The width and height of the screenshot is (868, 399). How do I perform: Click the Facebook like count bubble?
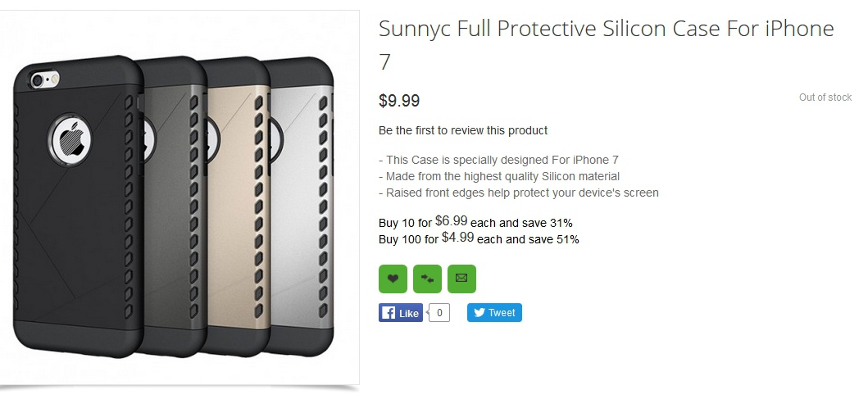pos(439,313)
